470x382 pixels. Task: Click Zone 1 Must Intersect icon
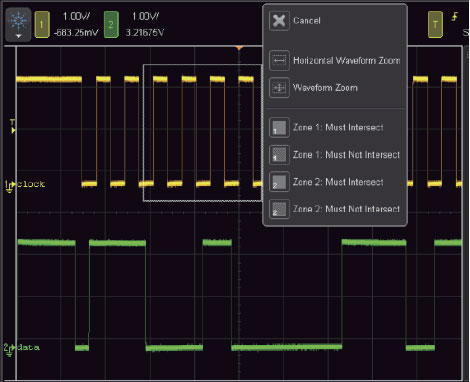[x=279, y=127]
